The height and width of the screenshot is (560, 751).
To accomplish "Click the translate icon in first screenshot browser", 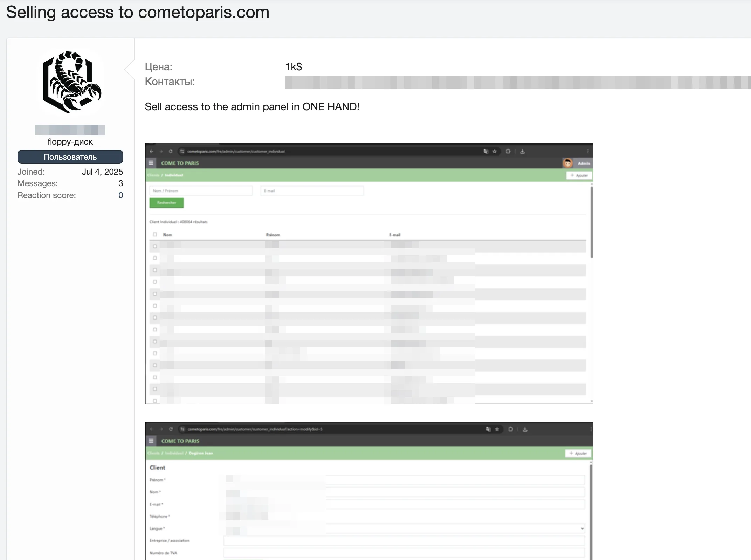I will click(x=486, y=151).
